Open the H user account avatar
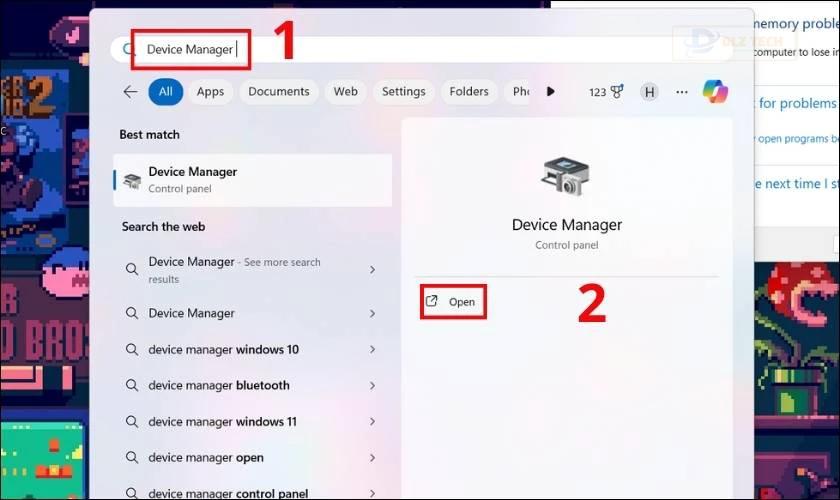840x500 pixels. click(x=649, y=92)
